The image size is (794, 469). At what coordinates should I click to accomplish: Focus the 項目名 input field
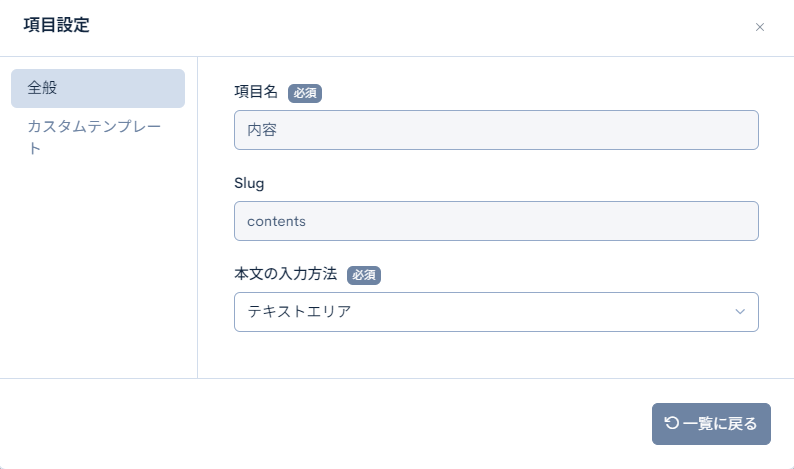(495, 130)
